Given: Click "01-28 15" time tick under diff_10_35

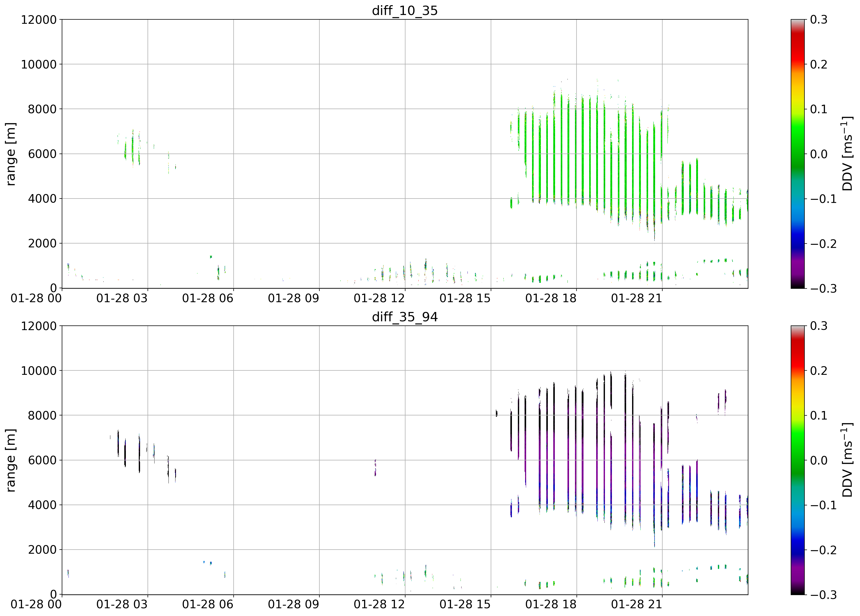Looking at the screenshot, I should tap(465, 299).
